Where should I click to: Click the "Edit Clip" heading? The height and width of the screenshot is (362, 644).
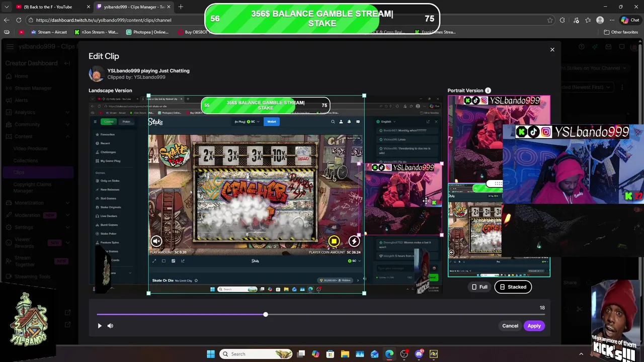click(104, 56)
